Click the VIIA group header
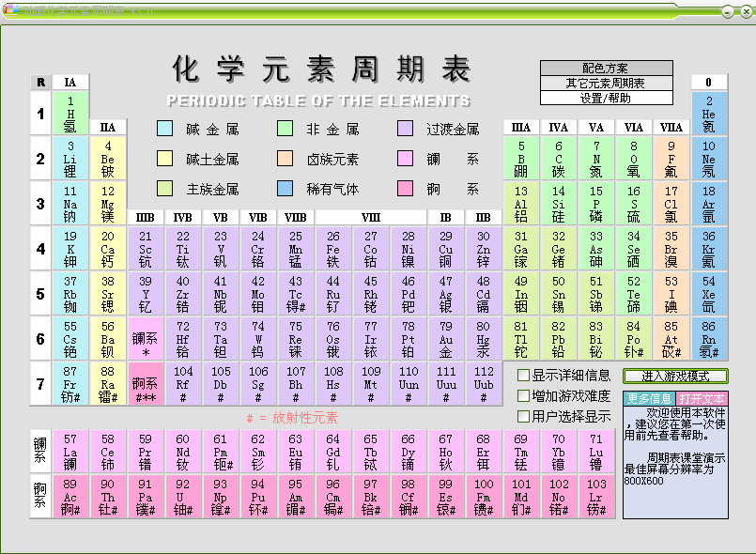The width and height of the screenshot is (756, 554). coord(671,128)
